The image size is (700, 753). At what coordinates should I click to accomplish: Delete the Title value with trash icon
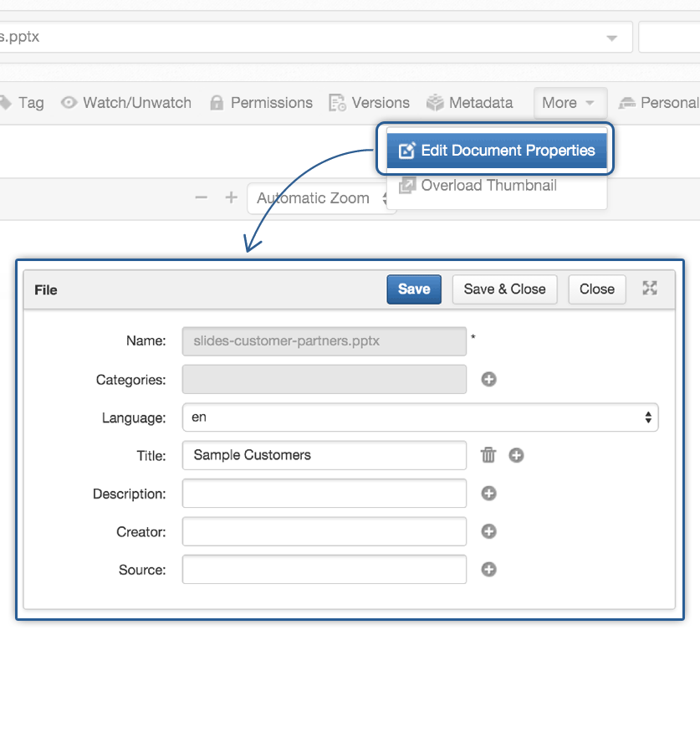(x=488, y=455)
